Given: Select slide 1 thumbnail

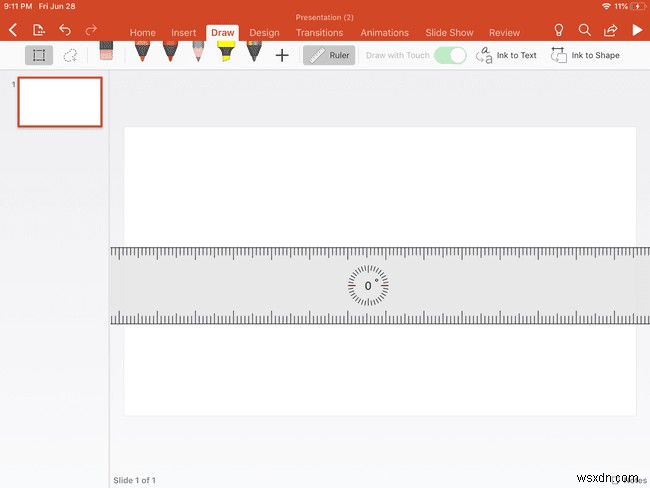Looking at the screenshot, I should [60, 102].
